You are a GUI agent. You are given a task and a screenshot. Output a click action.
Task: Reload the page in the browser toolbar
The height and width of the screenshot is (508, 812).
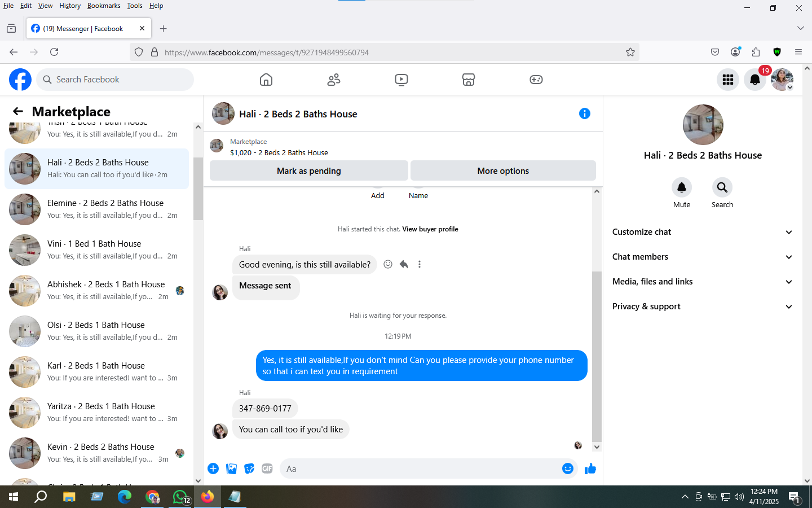[x=54, y=52]
